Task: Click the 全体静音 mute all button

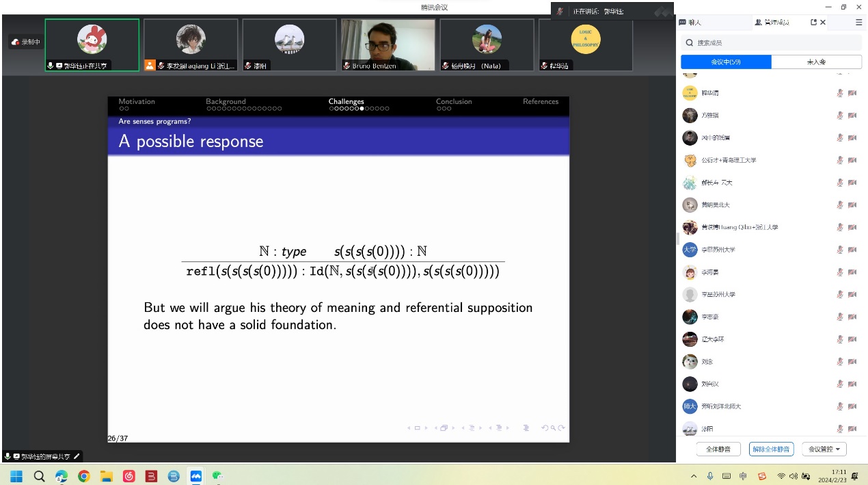Action: [718, 449]
